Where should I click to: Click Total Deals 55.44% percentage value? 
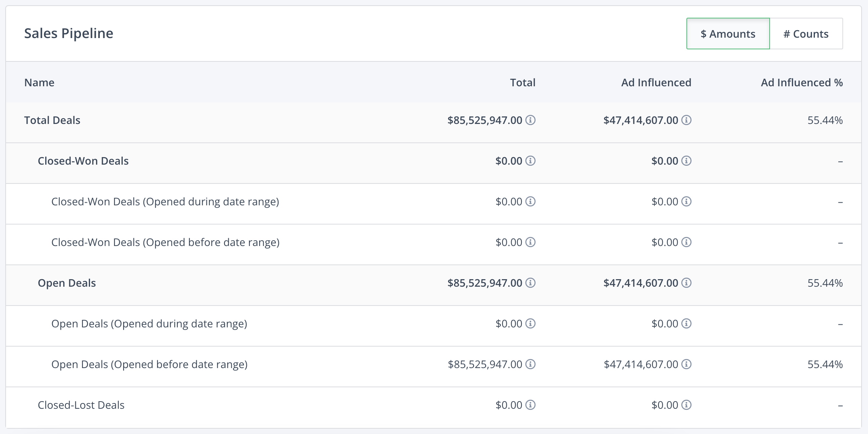point(825,120)
